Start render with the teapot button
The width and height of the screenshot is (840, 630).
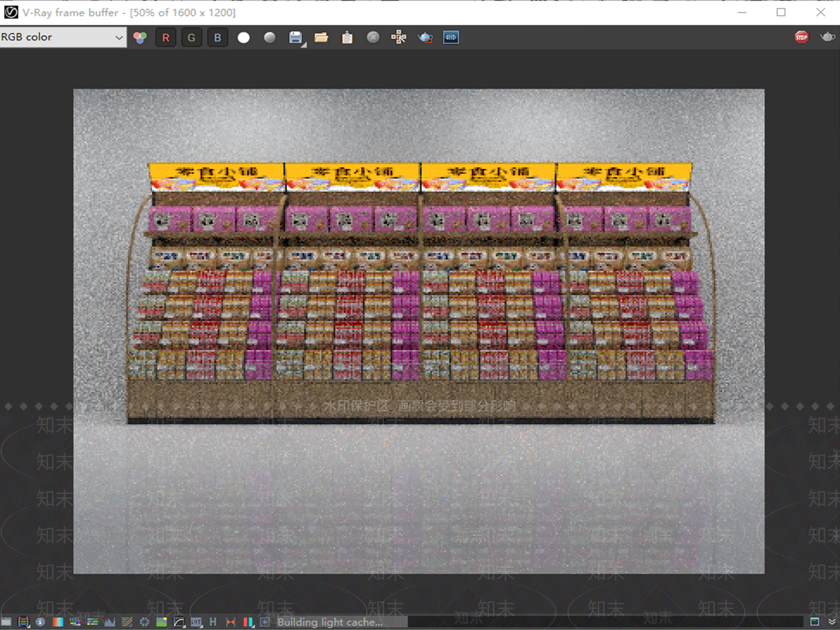coord(828,37)
